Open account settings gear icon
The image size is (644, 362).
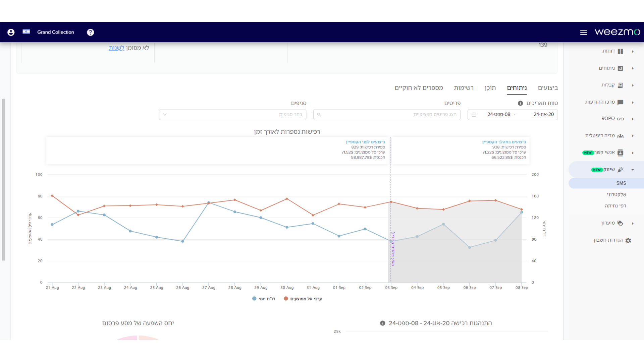point(628,240)
